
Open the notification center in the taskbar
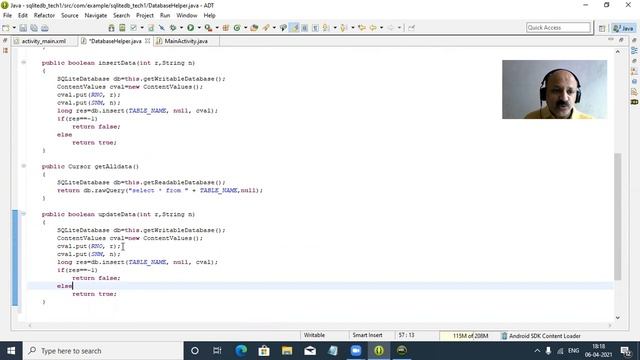tap(626, 351)
